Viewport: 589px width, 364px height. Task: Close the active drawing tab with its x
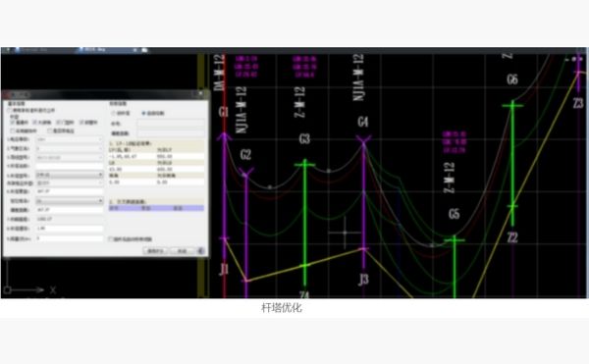(x=134, y=50)
